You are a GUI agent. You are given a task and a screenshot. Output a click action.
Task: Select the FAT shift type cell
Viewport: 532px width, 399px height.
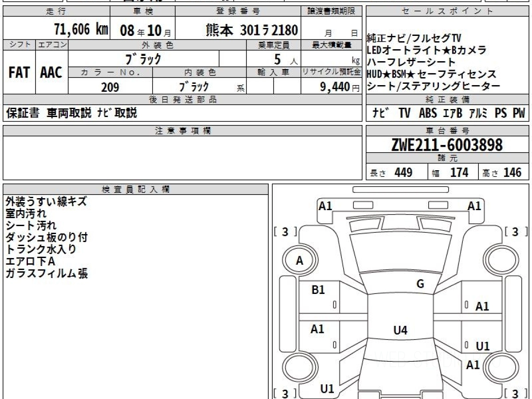19,73
